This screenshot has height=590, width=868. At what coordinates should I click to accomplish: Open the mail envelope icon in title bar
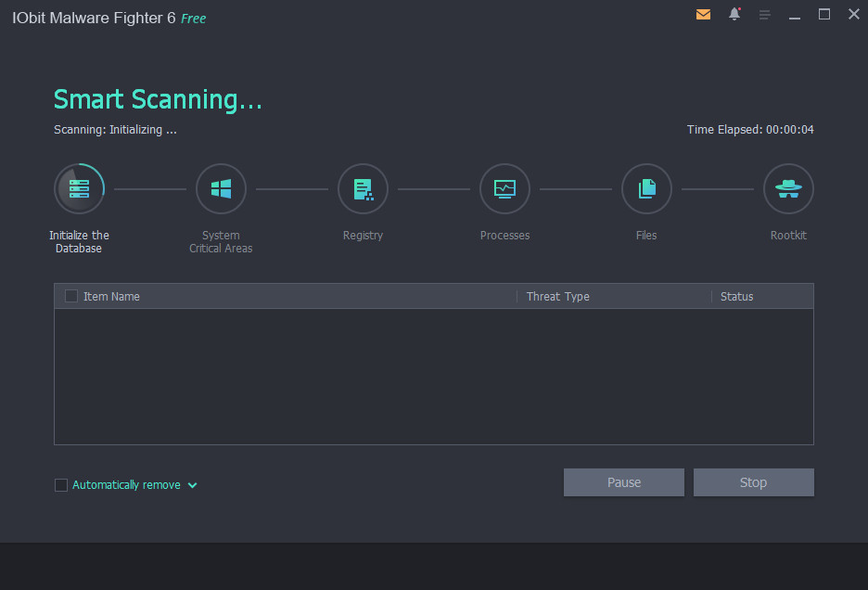click(x=703, y=15)
